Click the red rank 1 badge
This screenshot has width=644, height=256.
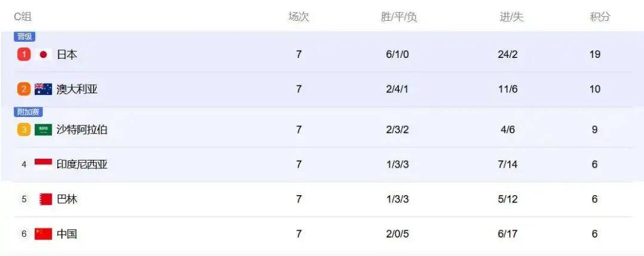(x=24, y=54)
